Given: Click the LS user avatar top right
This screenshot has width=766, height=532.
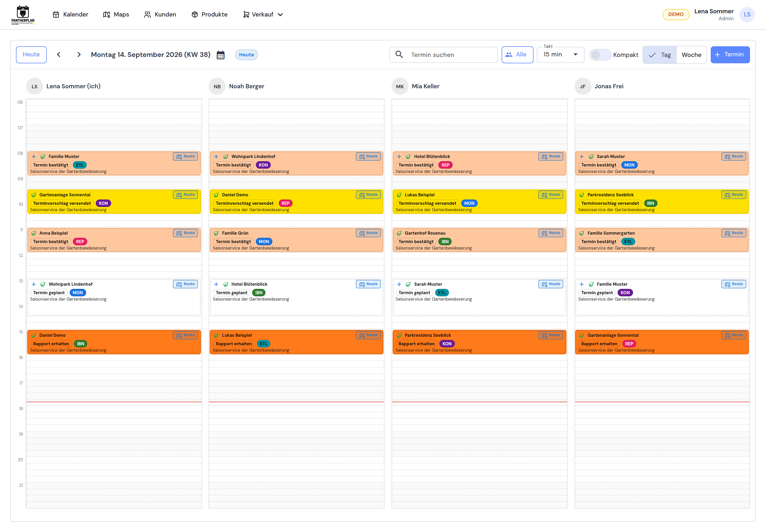Looking at the screenshot, I should pyautogui.click(x=747, y=15).
